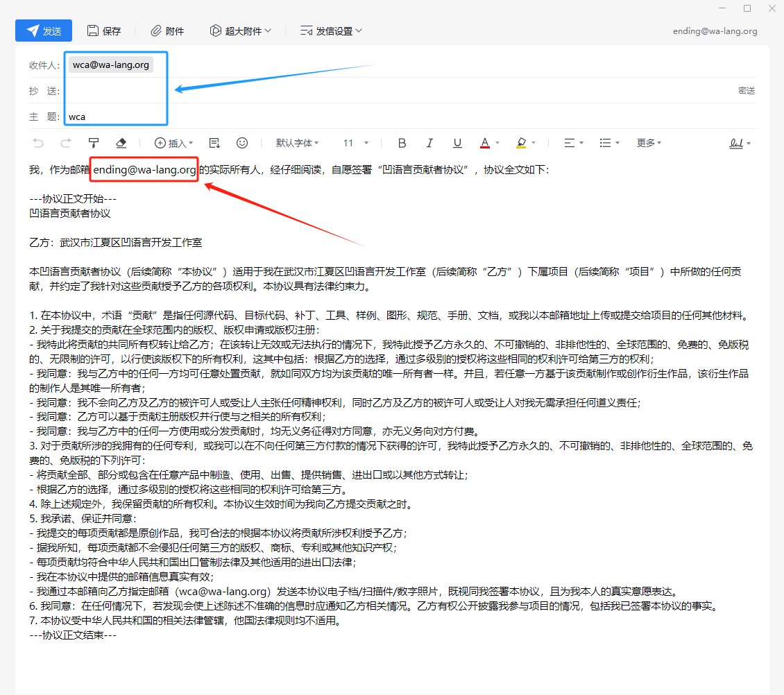
Task: Open the 发信设置 menu
Action: [331, 31]
